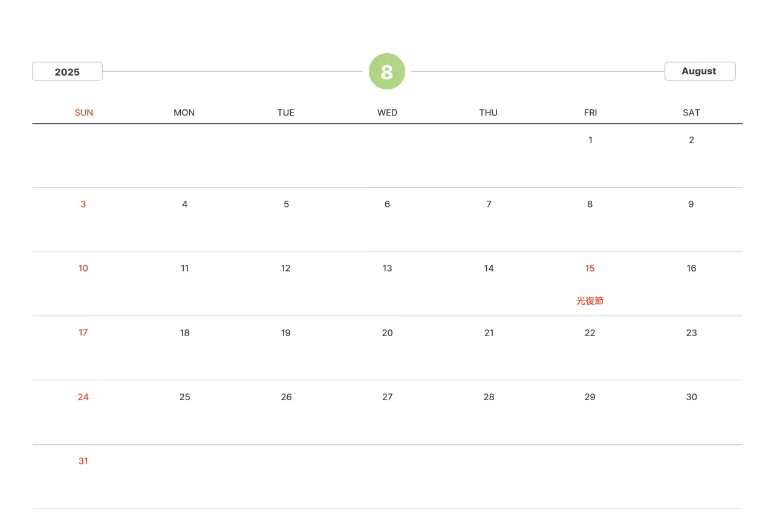Select Saturday, August 2
The image size is (774, 532).
(x=691, y=140)
